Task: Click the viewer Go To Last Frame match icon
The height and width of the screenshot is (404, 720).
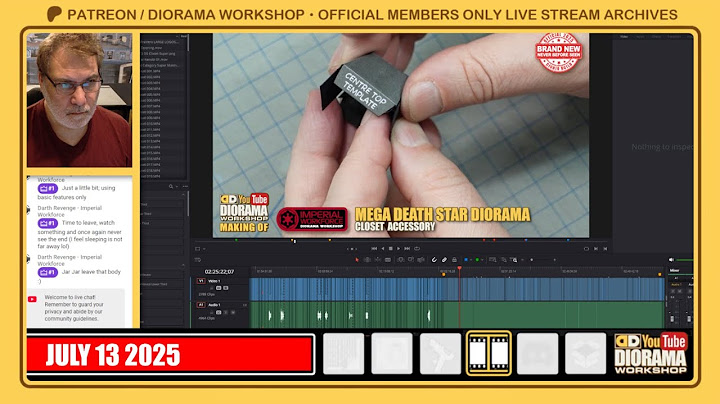Action: pos(596,248)
